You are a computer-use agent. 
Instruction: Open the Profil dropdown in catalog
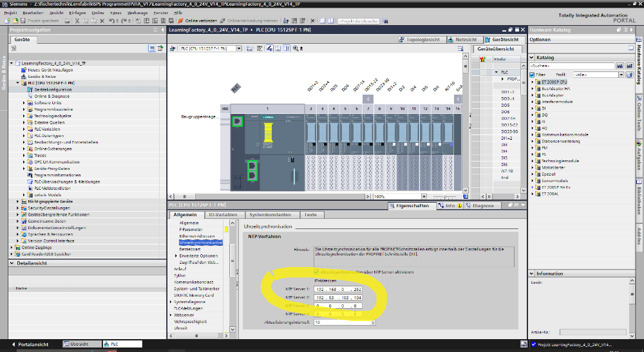tap(621, 75)
